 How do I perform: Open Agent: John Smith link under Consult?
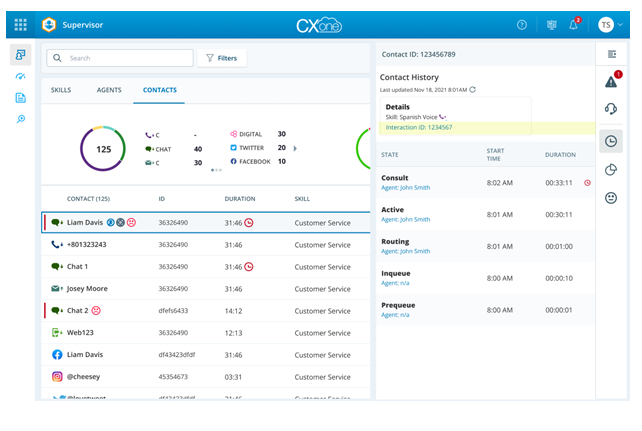coord(406,187)
